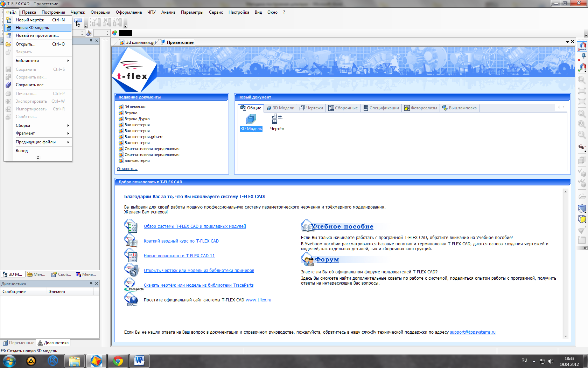588x368 pixels.
Task: Click the disabled snap magnet icon
Action: [582, 46]
